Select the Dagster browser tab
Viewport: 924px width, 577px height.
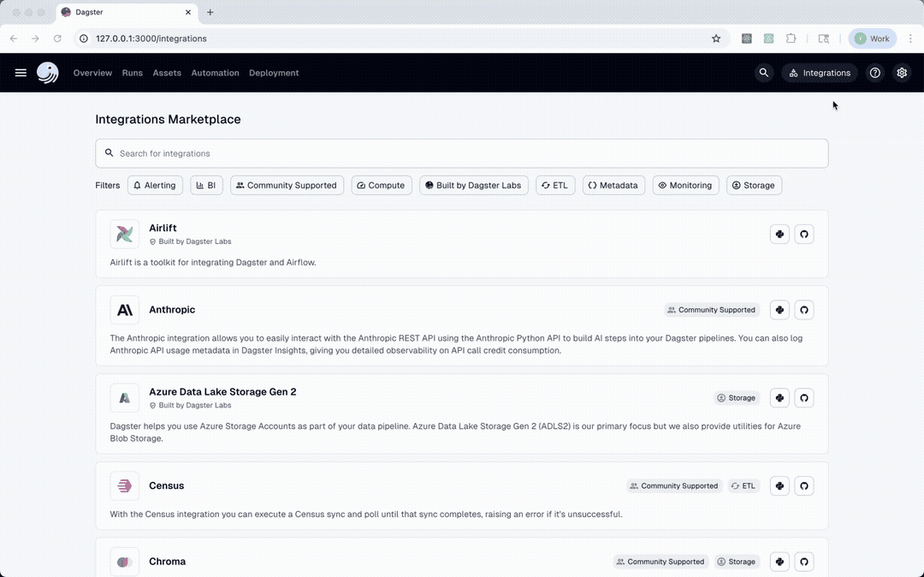click(x=127, y=12)
